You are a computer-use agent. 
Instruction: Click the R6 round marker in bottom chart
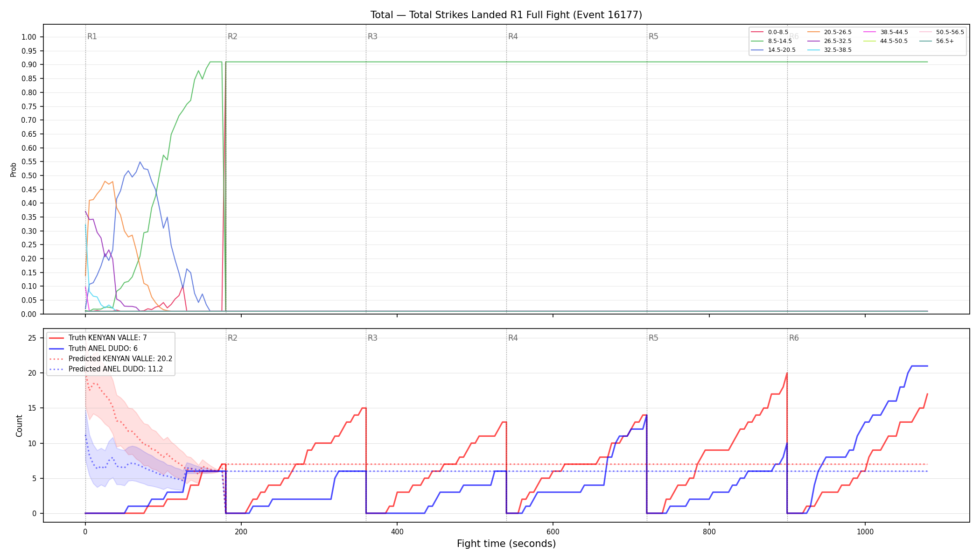pos(794,338)
